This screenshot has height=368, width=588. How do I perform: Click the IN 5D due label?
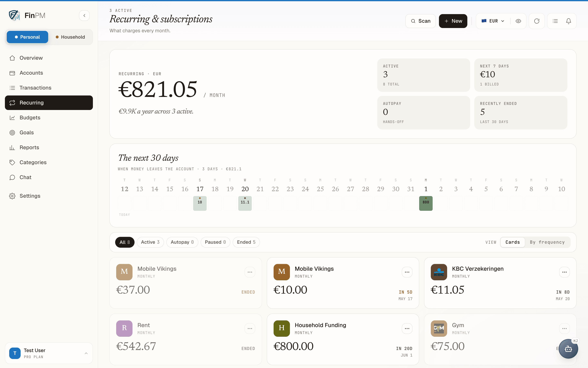click(405, 292)
